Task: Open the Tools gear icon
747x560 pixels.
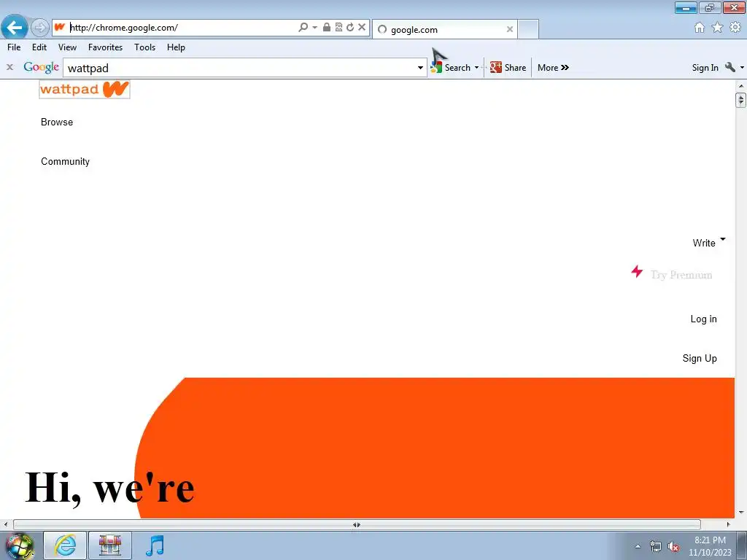Action: pyautogui.click(x=735, y=28)
